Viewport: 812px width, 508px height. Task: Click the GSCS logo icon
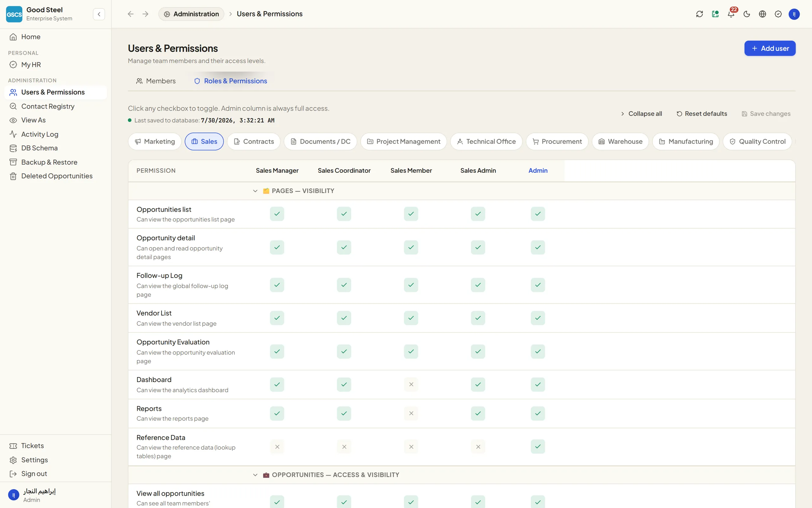[x=14, y=14]
